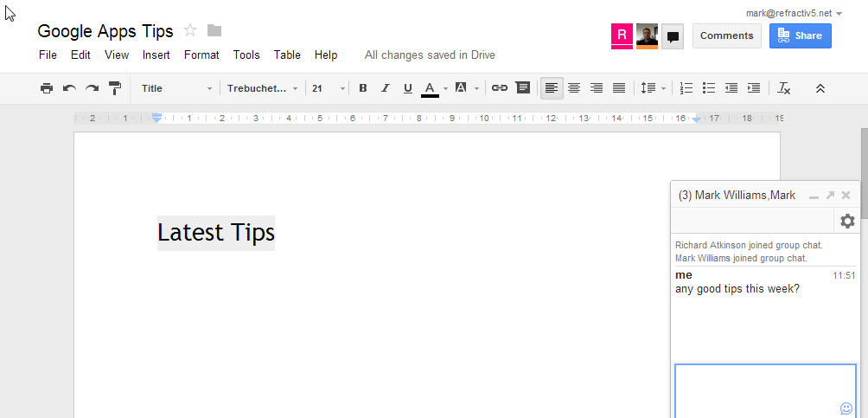Viewport: 868px width, 418px height.
Task: Open the Comments button
Action: (727, 35)
